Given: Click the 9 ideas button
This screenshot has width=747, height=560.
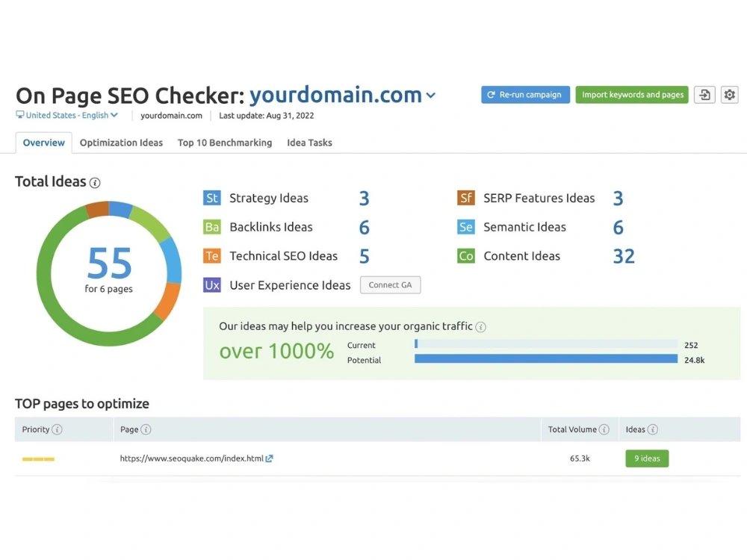Looking at the screenshot, I should pos(647,458).
